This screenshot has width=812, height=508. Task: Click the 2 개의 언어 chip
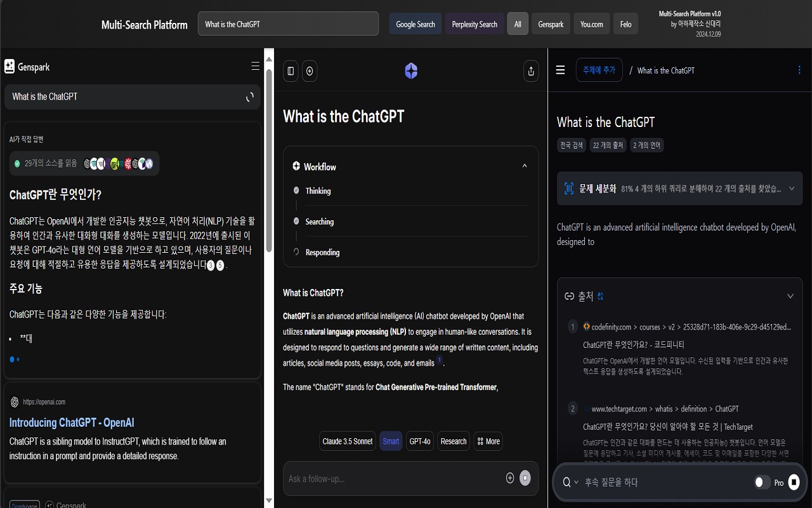coord(646,145)
